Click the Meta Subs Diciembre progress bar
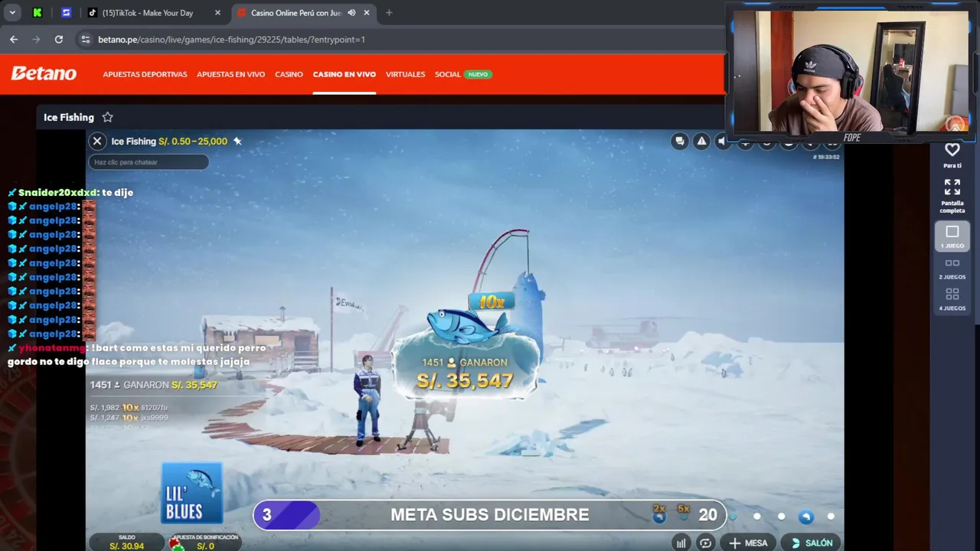The image size is (980, 551). point(490,515)
